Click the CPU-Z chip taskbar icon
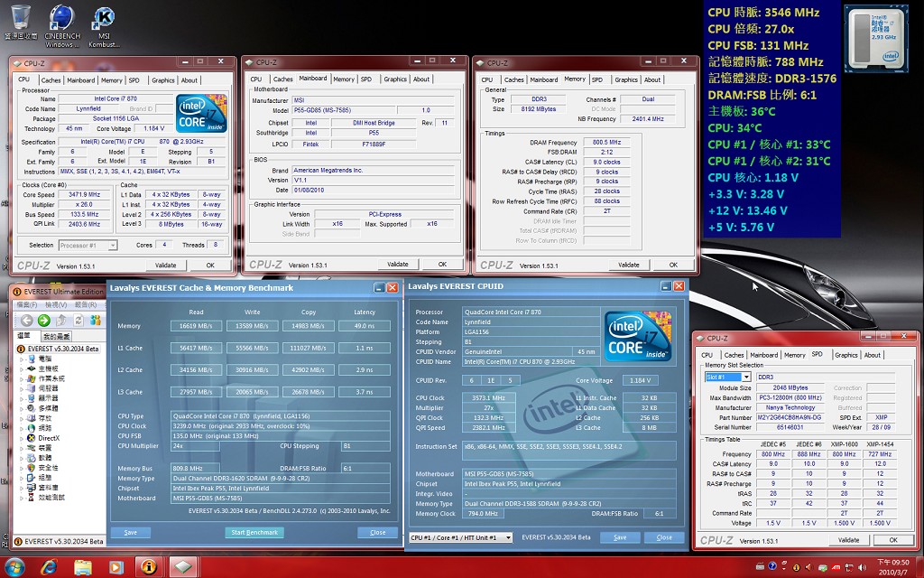 (182, 567)
